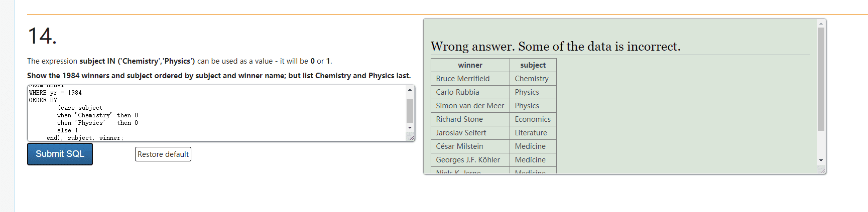Click the Simon van der Meer cell
This screenshot has width=868, height=212.
pyautogui.click(x=470, y=106)
